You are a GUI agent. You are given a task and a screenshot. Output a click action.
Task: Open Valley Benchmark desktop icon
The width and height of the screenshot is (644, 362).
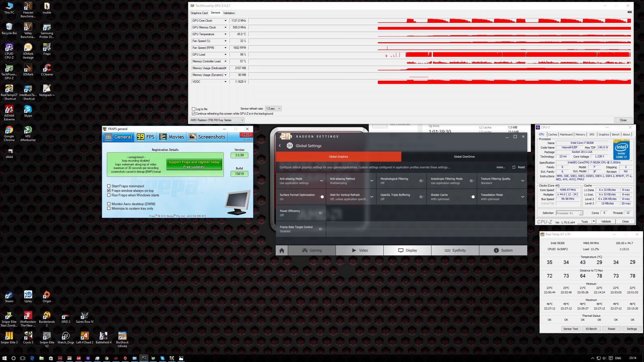point(28,31)
